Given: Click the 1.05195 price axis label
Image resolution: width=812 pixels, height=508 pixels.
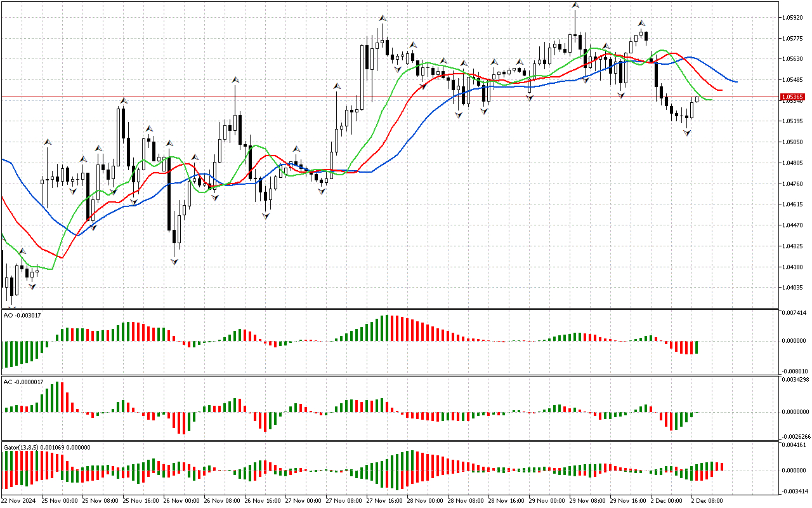Looking at the screenshot, I should (794, 121).
